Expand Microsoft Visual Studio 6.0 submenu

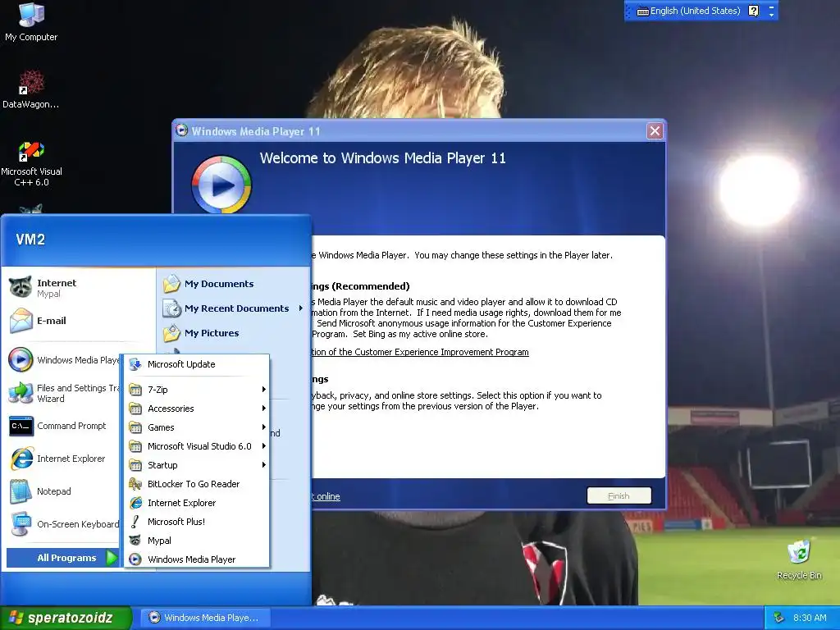pos(197,445)
